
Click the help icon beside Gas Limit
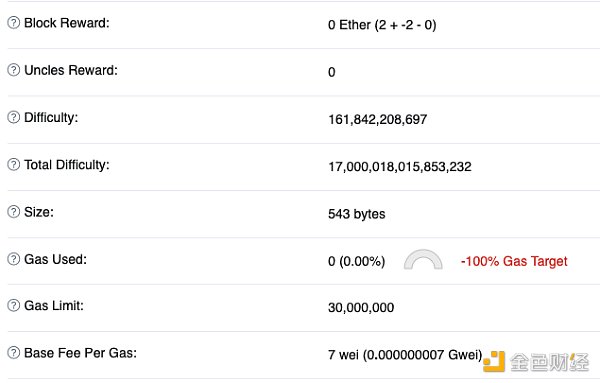[13, 305]
